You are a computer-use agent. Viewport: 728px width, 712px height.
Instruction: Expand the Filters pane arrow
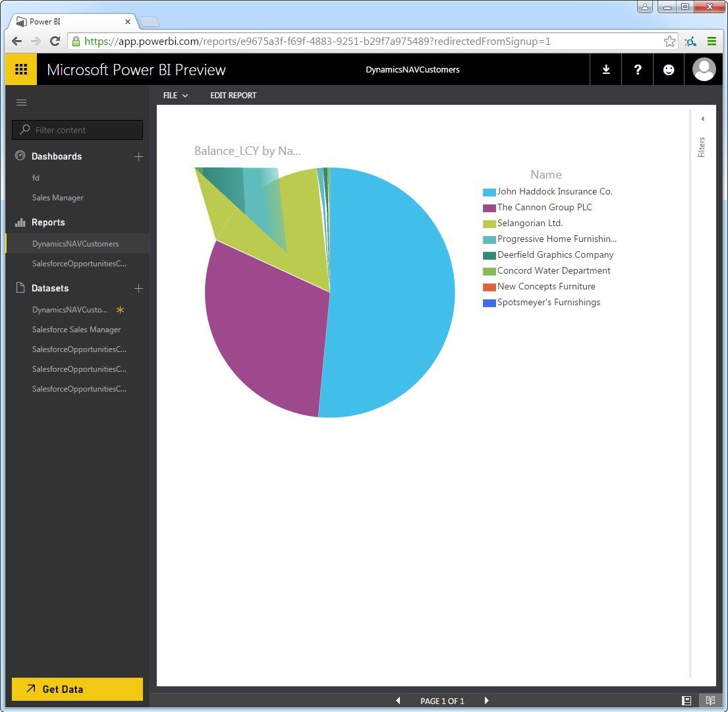point(702,119)
